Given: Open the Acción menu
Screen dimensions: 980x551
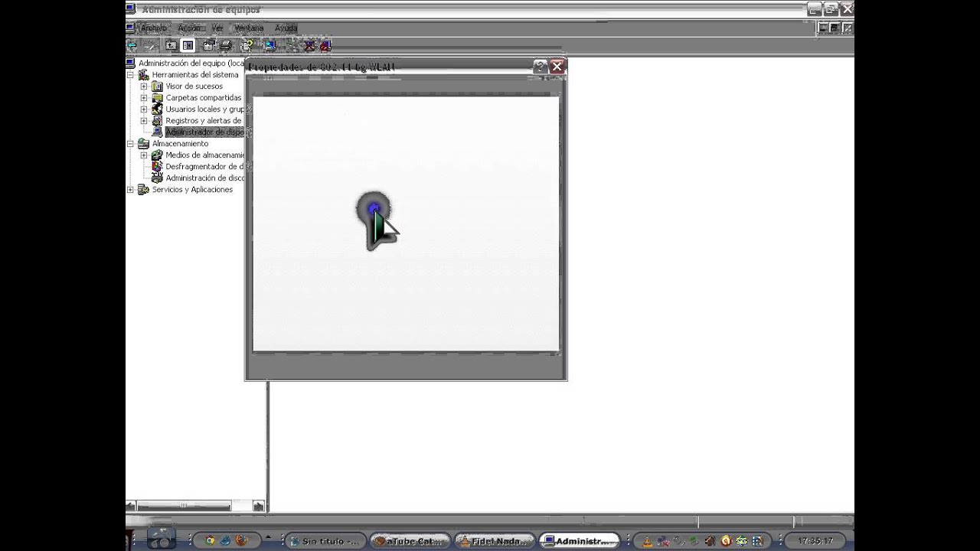Looking at the screenshot, I should coord(190,28).
